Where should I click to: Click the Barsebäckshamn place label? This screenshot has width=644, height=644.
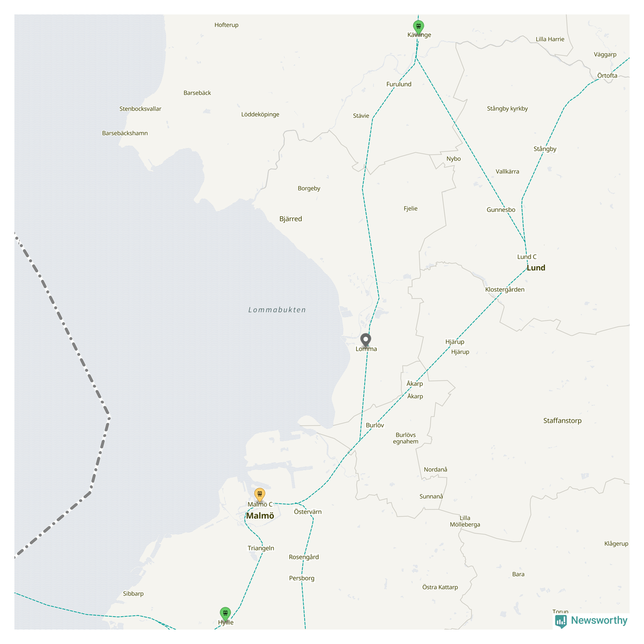[x=125, y=133]
